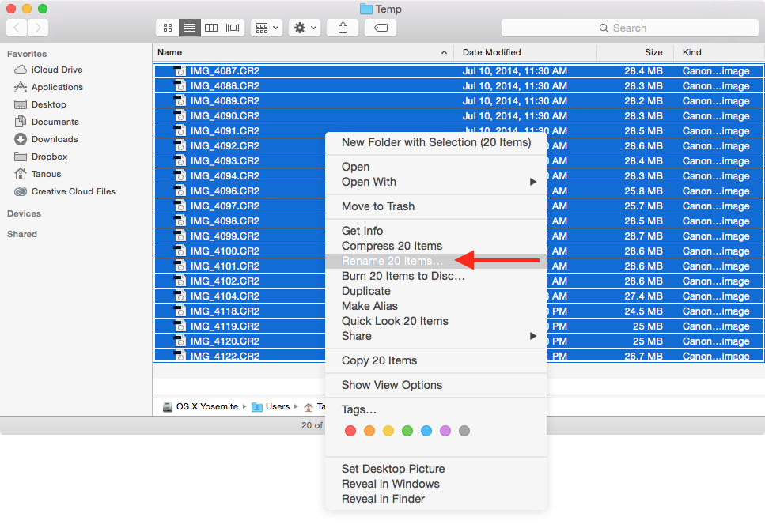Sort by Kind column header
This screenshot has height=532, width=765.
pyautogui.click(x=718, y=52)
